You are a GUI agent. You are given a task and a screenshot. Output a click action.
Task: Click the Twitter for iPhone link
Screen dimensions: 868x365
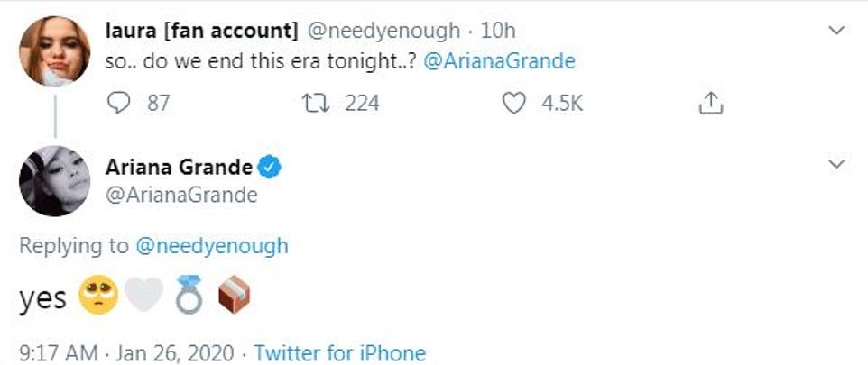tap(339, 352)
